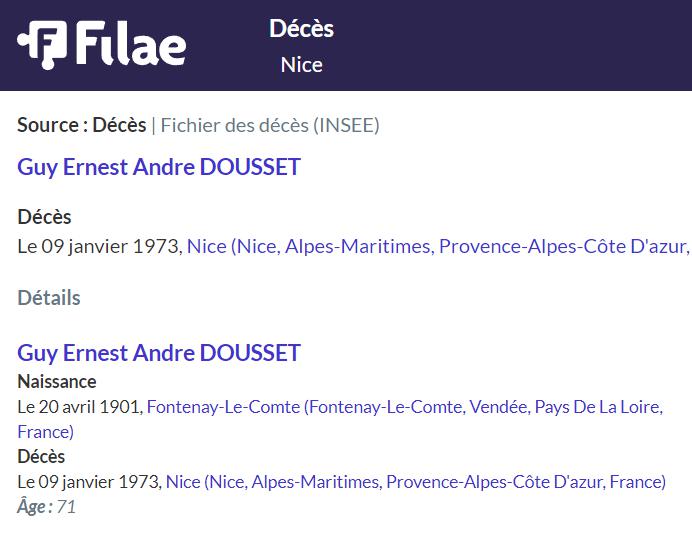Open Guy Ernest Andre DOUSSET link under Détails
692x544 pixels.
click(159, 353)
